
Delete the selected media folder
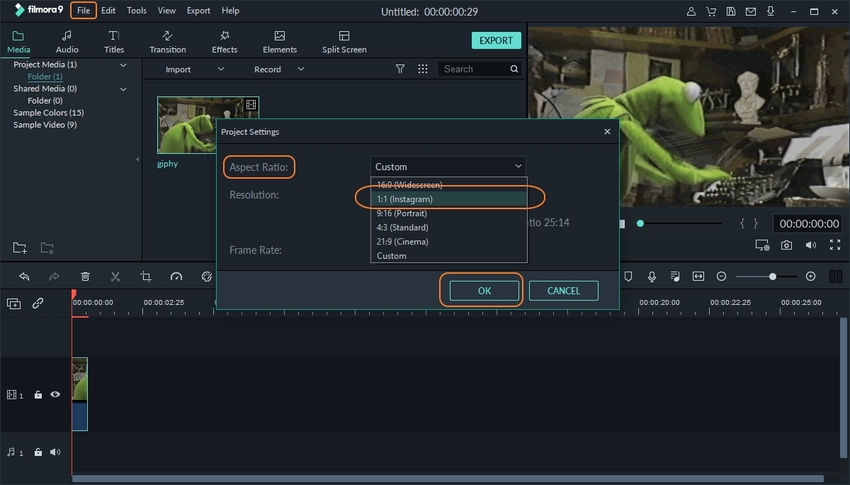(47, 248)
